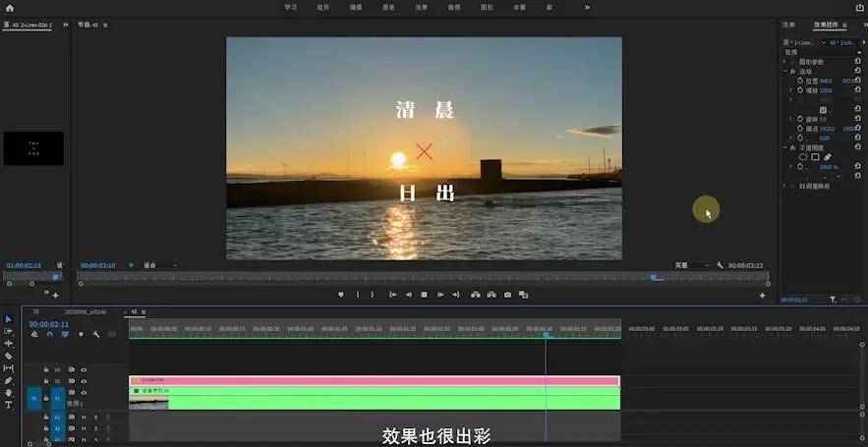The image size is (868, 447).
Task: Click the rectangle mask button under 不透明度
Action: coord(815,157)
